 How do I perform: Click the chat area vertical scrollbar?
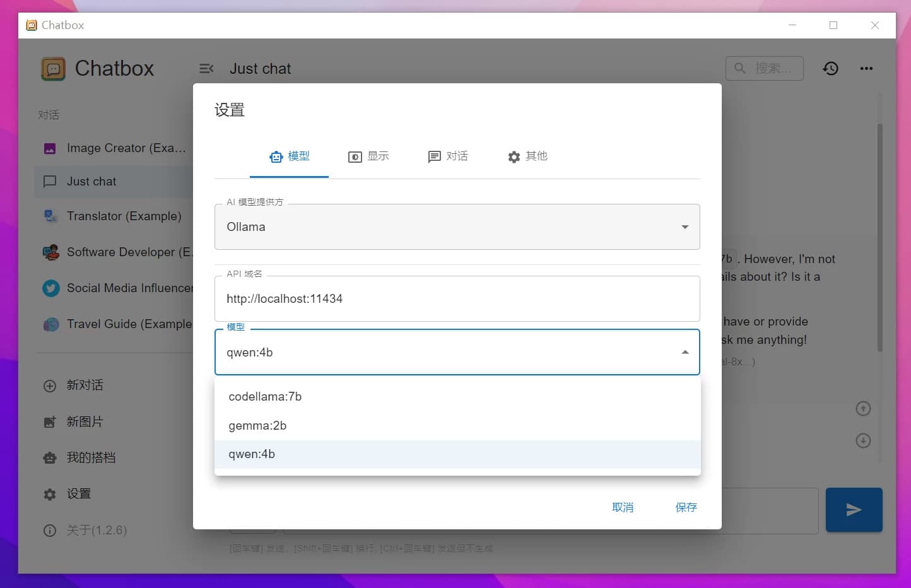[879, 238]
